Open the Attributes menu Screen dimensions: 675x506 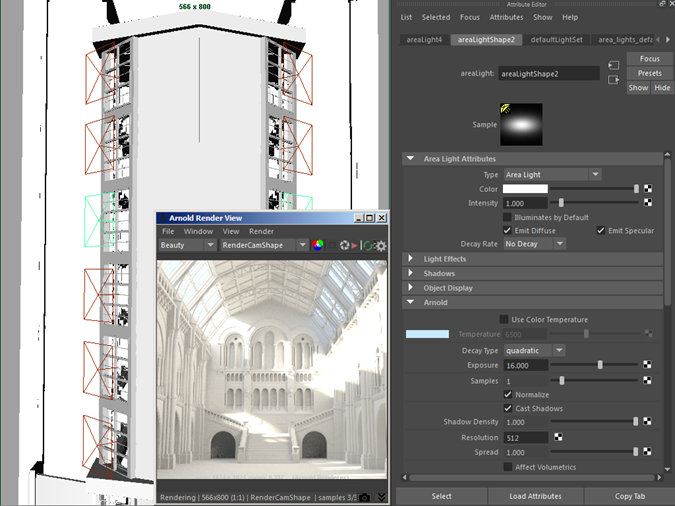(506, 17)
